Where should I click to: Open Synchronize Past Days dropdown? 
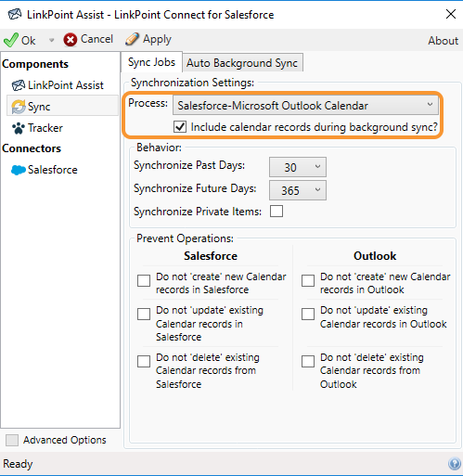(298, 167)
